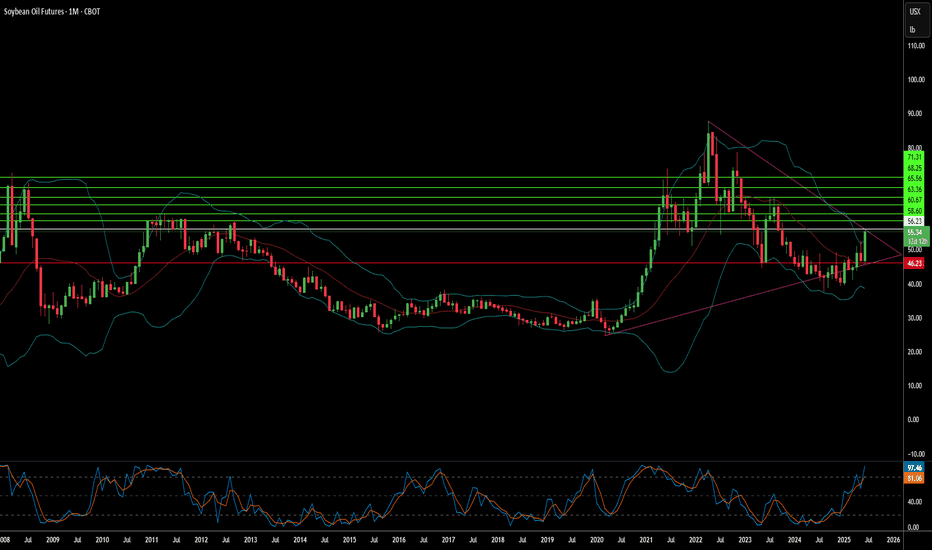This screenshot has height=550, width=932.
Task: Click the 30.00 price scale label
Action: click(x=916, y=318)
